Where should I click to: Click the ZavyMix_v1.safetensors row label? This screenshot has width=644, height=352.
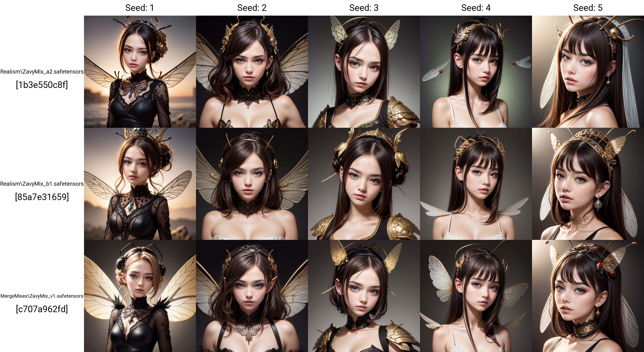click(x=42, y=296)
